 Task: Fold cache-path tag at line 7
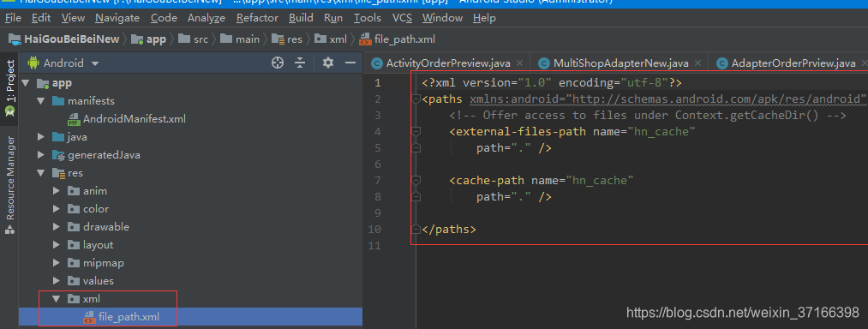pyautogui.click(x=416, y=181)
